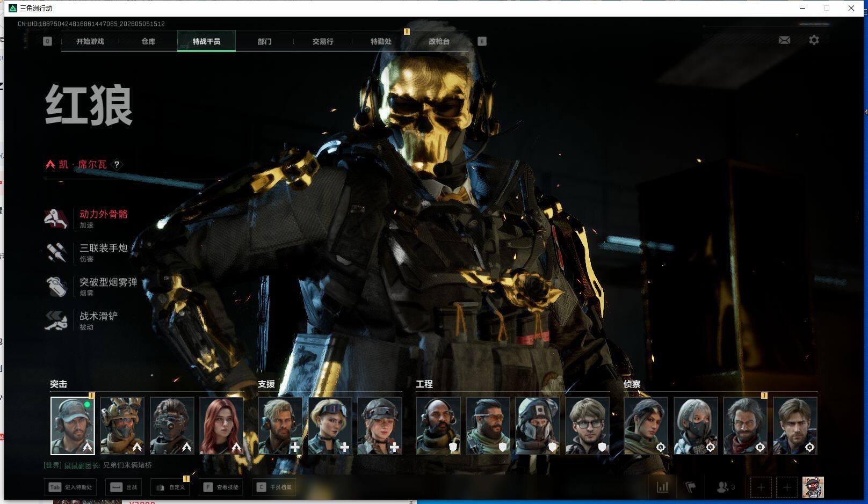Go to the 部门 tab

pyautogui.click(x=264, y=41)
